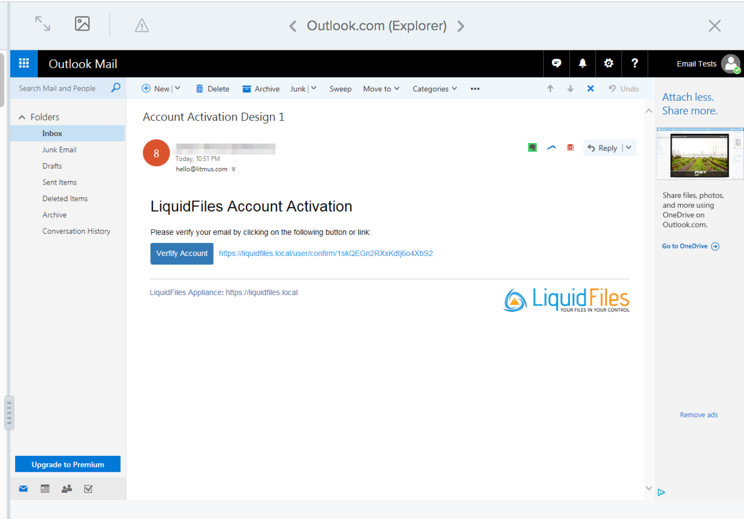Collapse the Folders section
The height and width of the screenshot is (519, 744).
coord(22,117)
